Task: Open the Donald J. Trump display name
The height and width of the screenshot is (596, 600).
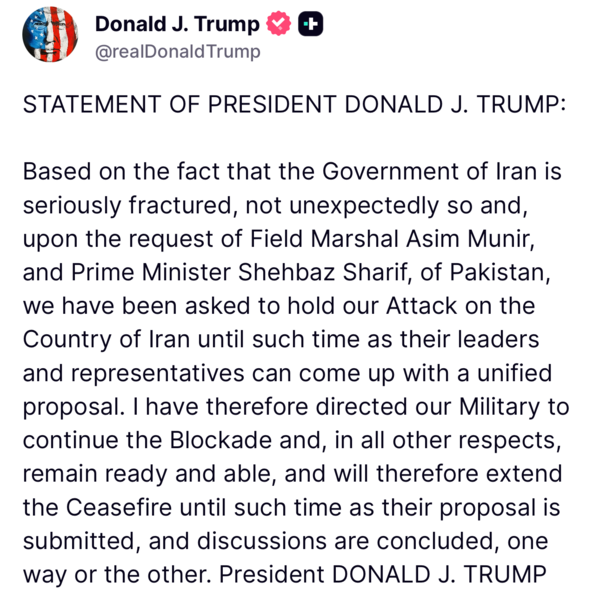Action: click(x=177, y=25)
